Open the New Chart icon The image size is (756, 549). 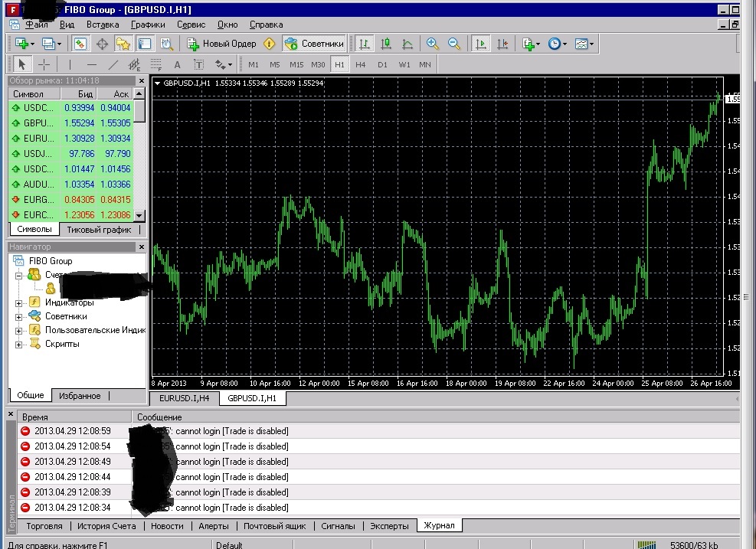[x=21, y=44]
